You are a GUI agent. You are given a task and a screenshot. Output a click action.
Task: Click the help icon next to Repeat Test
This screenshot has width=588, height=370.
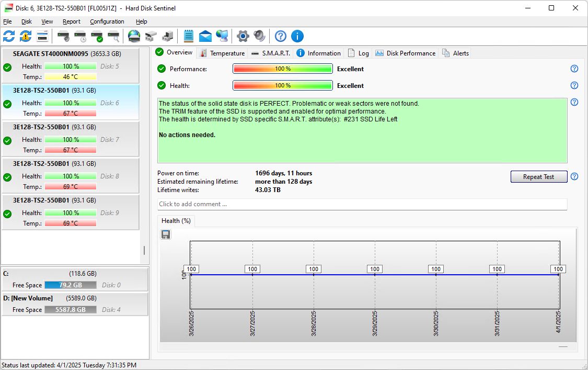[x=574, y=176]
